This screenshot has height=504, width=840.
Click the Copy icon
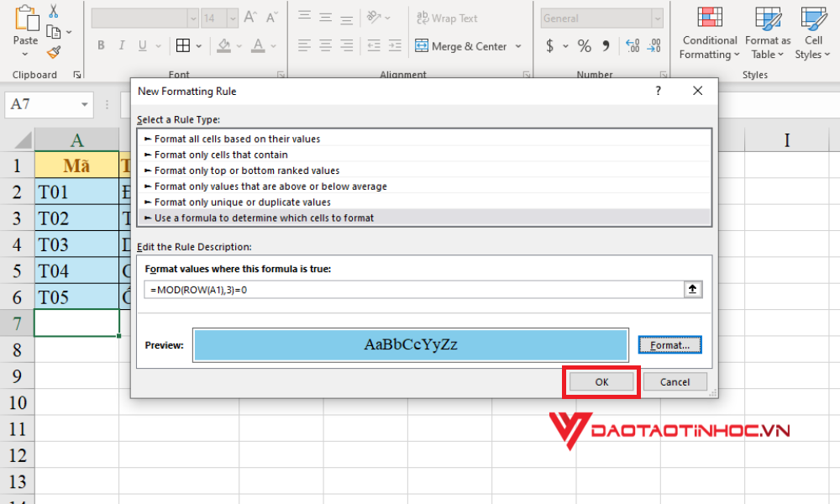(x=53, y=32)
